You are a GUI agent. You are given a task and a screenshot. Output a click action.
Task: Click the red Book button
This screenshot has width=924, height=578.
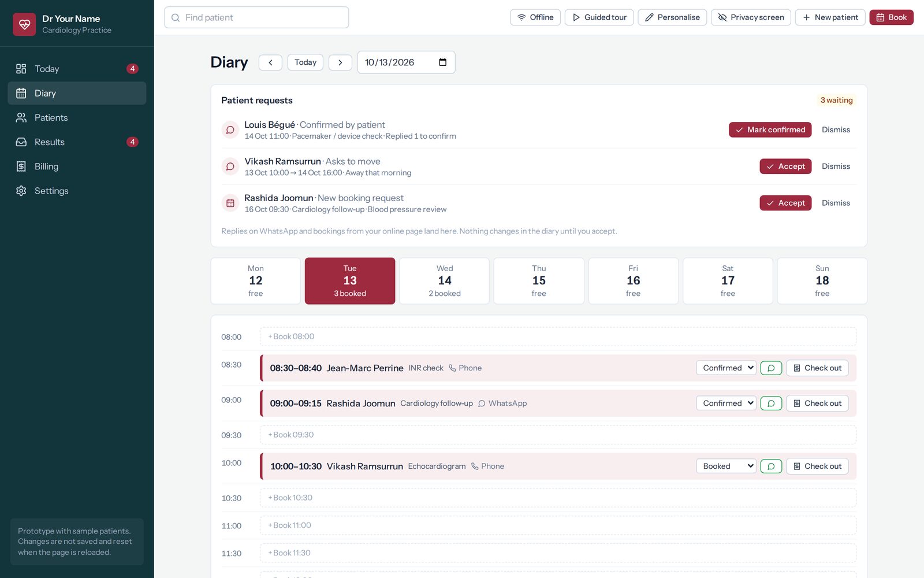pyautogui.click(x=891, y=17)
